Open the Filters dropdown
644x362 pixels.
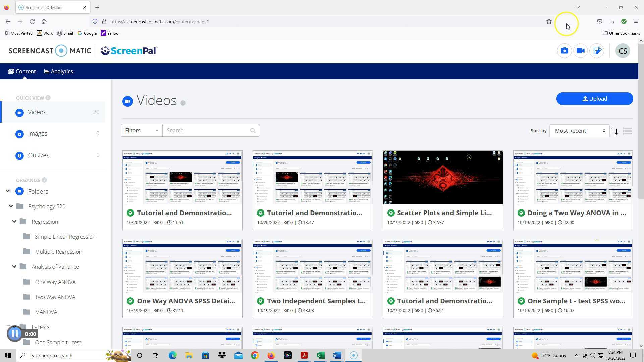tap(141, 130)
